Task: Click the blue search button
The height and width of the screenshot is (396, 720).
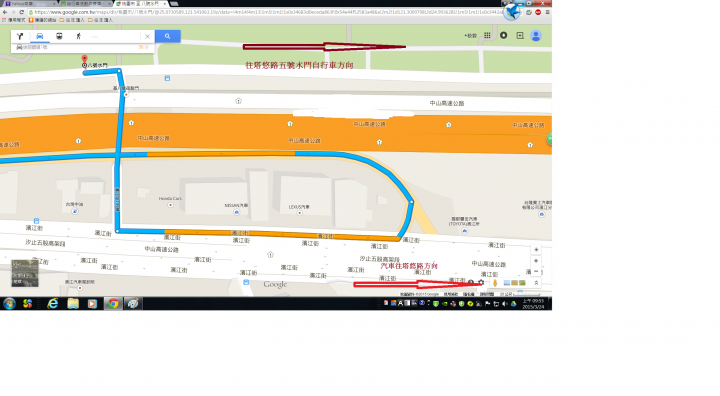Action: point(168,36)
